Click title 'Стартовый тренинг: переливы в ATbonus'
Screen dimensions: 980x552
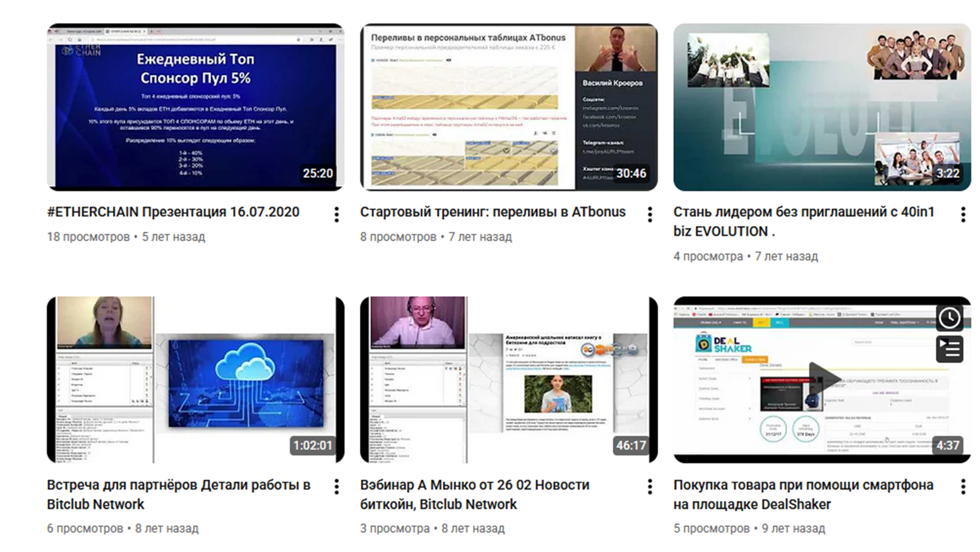(492, 212)
